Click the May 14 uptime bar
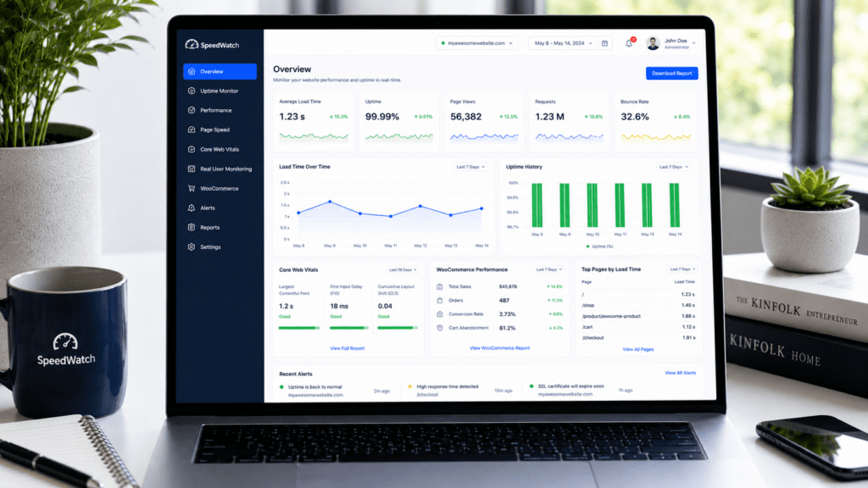The height and width of the screenshot is (488, 868). point(674,205)
